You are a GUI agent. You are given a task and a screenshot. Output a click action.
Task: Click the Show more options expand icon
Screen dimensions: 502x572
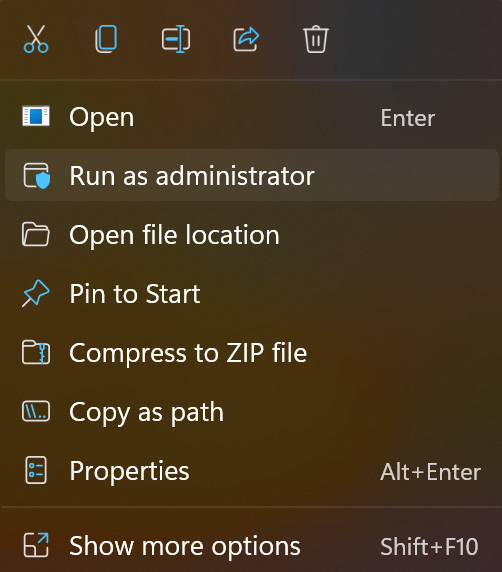36,545
